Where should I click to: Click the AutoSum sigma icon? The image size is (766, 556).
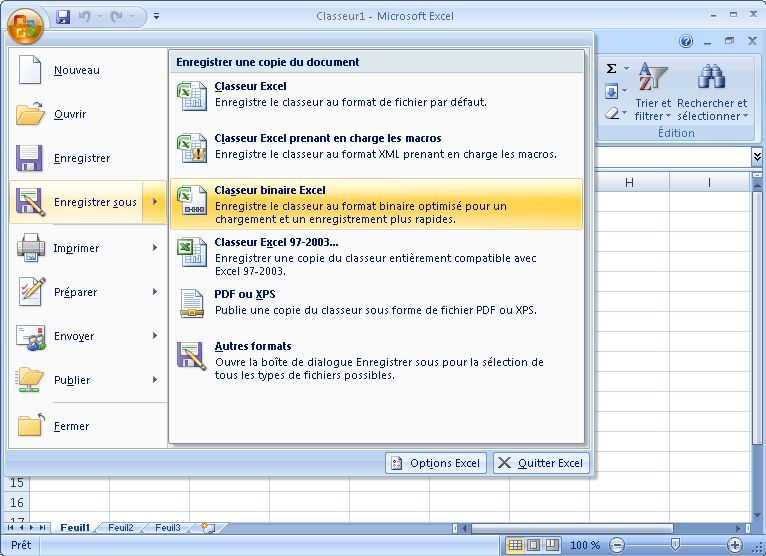[612, 69]
